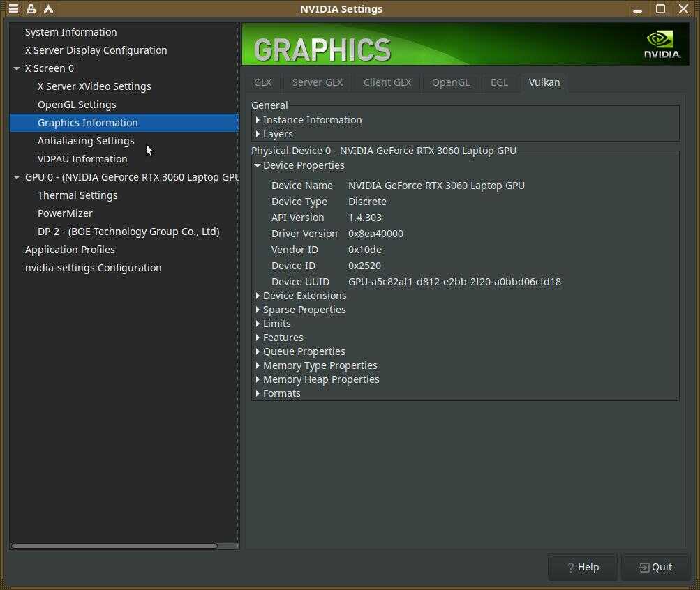Expand Device Extensions section
Screen dimensions: 700x590
pyautogui.click(x=258, y=296)
